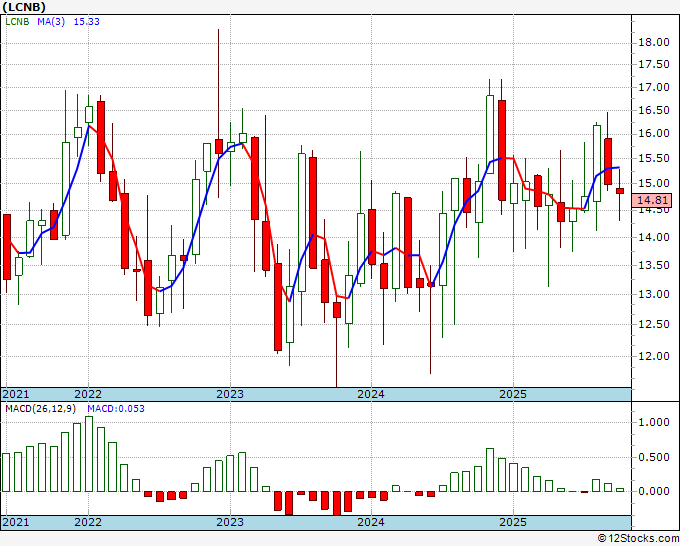Click the MA value 15.33

[87, 21]
